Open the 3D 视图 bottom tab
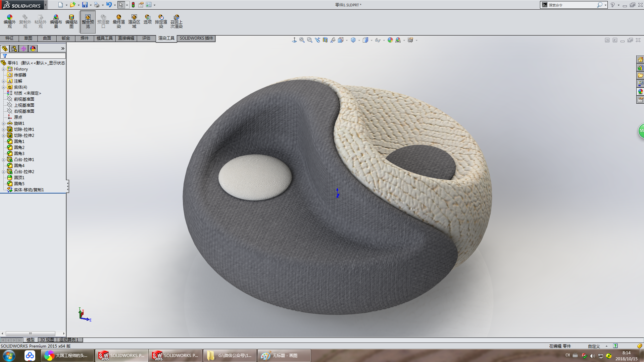Screen dimensions: 644x362 coord(47,340)
